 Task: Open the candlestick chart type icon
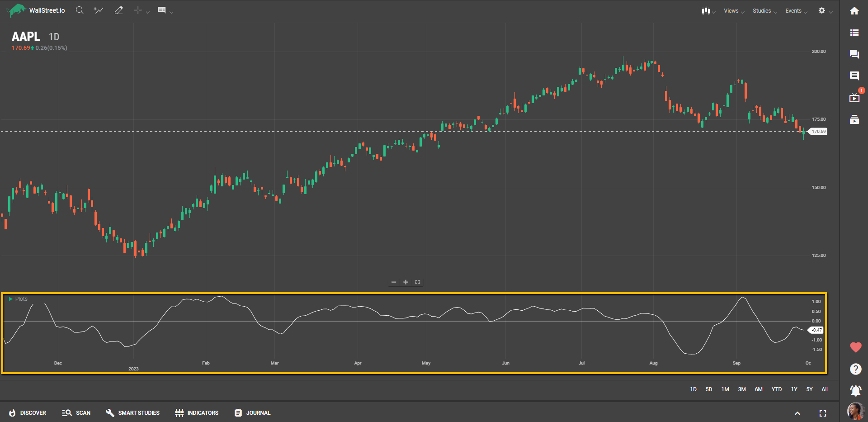(706, 10)
